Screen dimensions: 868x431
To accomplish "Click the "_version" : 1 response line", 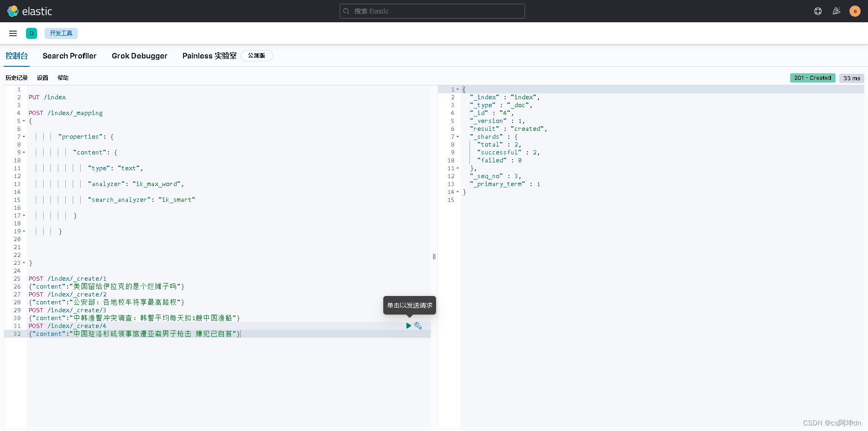I will pyautogui.click(x=497, y=121).
